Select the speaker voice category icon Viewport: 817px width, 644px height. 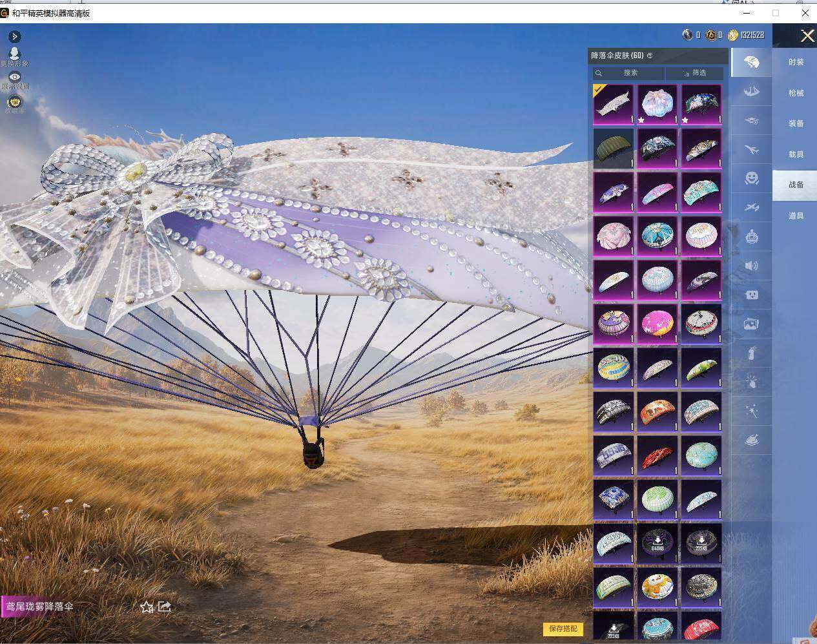tap(751, 265)
